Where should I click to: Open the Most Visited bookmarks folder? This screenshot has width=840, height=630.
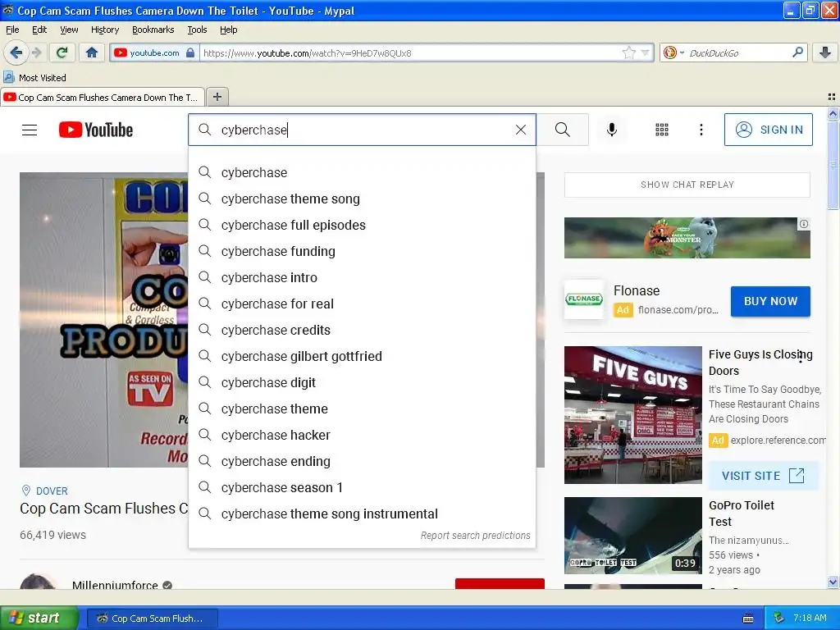[35, 78]
